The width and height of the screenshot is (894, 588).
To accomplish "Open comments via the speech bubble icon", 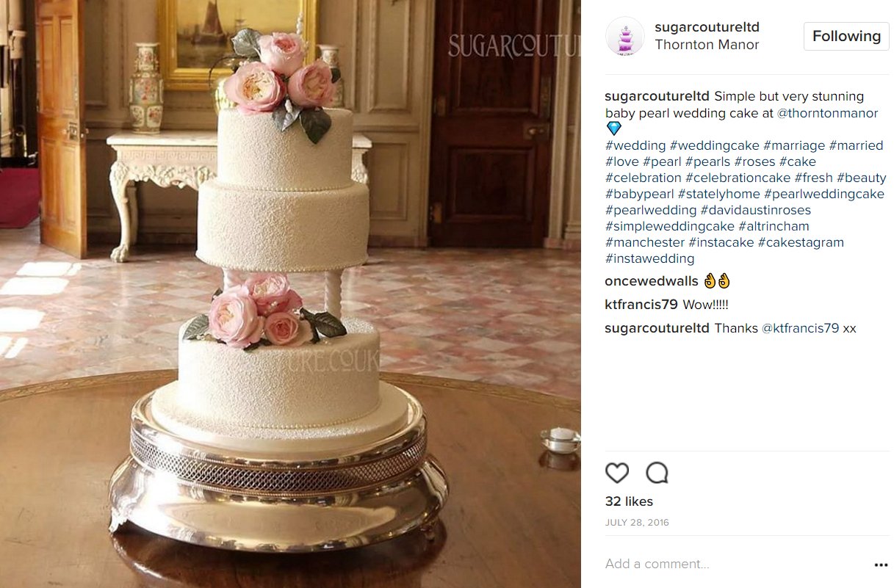I will tap(657, 473).
